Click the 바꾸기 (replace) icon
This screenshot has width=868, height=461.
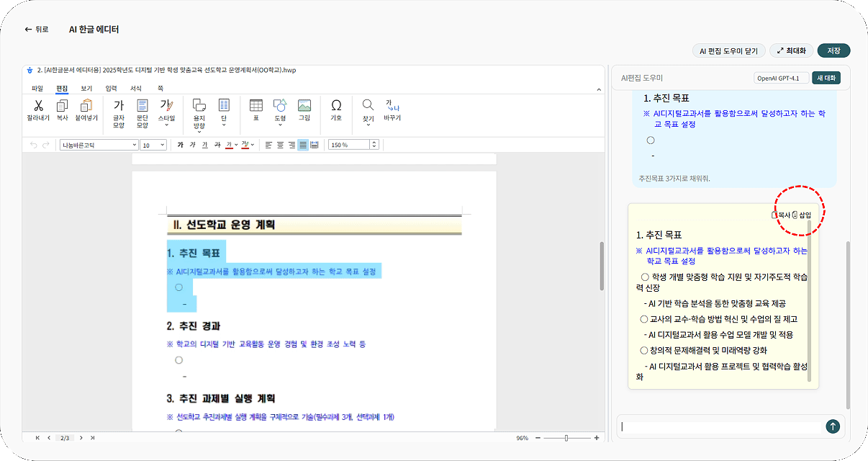tap(392, 107)
